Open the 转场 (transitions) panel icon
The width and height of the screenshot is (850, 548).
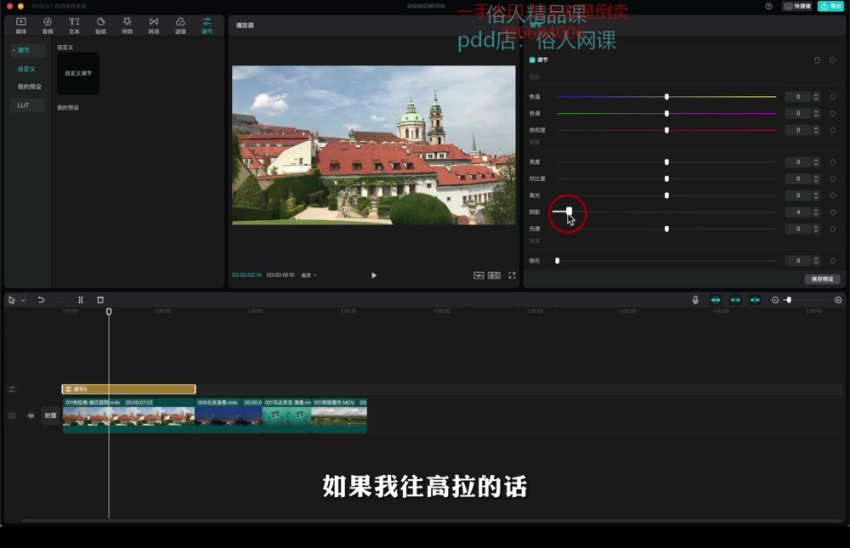tap(153, 24)
